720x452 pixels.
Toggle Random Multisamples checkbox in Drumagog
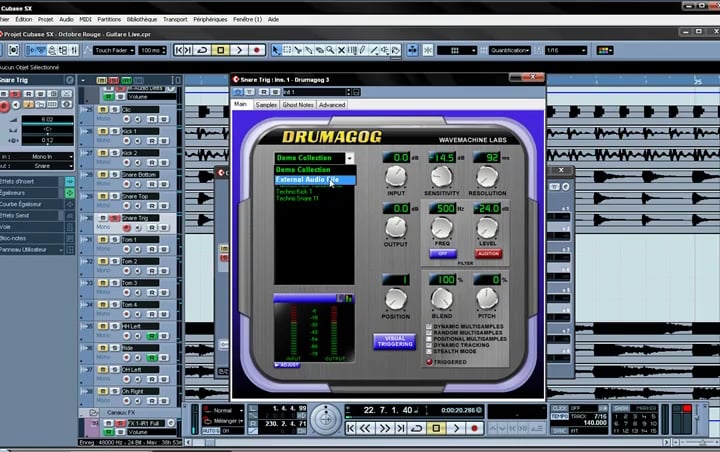[429, 333]
